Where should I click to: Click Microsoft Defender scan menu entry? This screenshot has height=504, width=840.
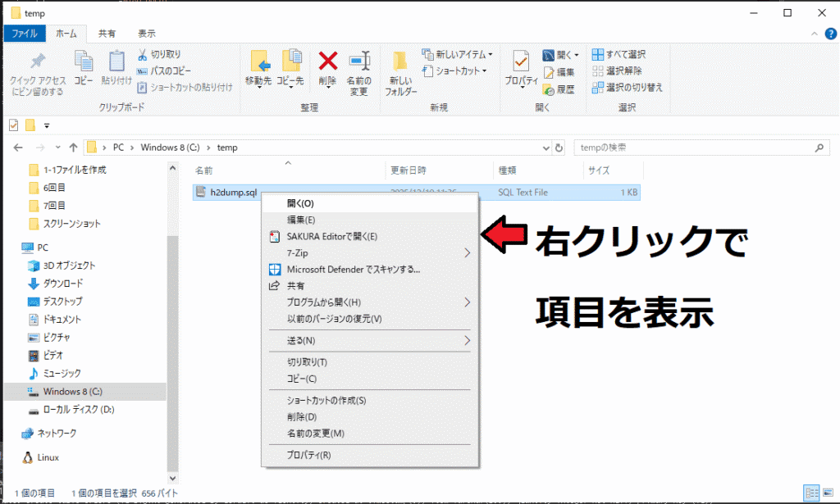click(x=353, y=269)
